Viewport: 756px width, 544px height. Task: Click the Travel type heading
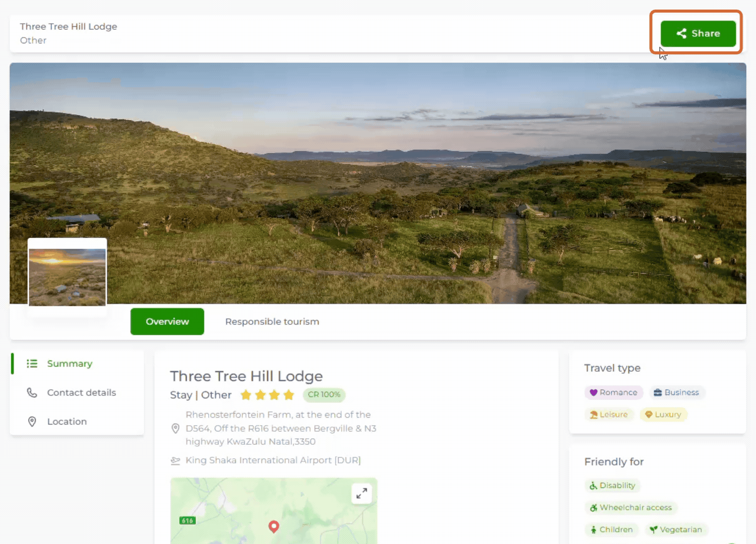(x=612, y=368)
